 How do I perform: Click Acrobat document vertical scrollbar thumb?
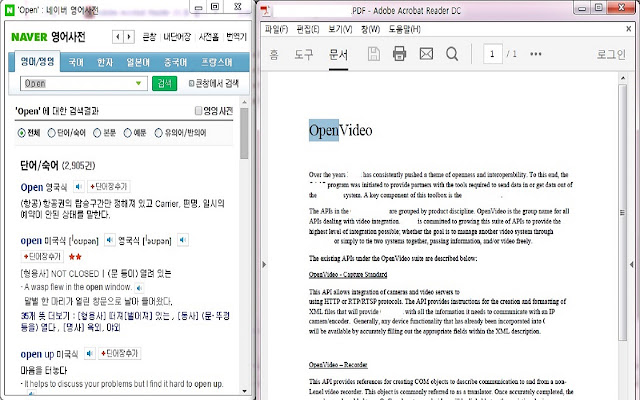coord(622,212)
